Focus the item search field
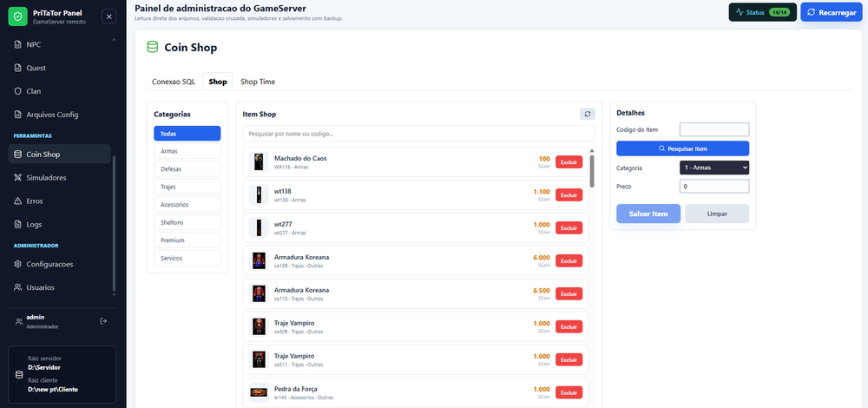 [418, 134]
